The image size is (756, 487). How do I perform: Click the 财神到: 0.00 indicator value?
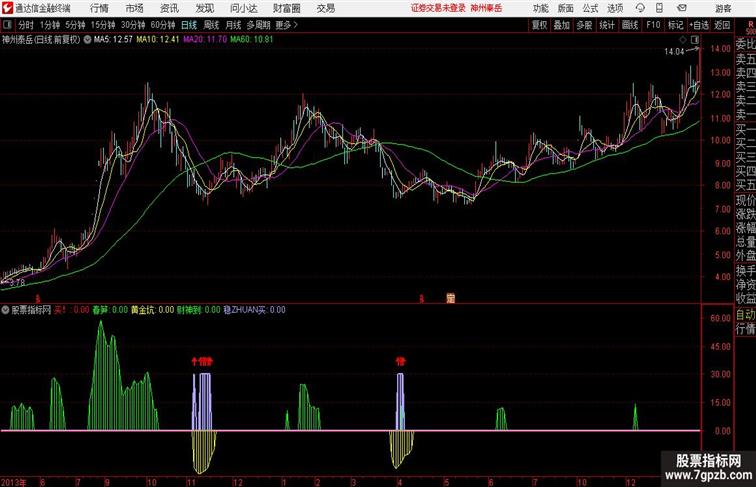pyautogui.click(x=198, y=310)
